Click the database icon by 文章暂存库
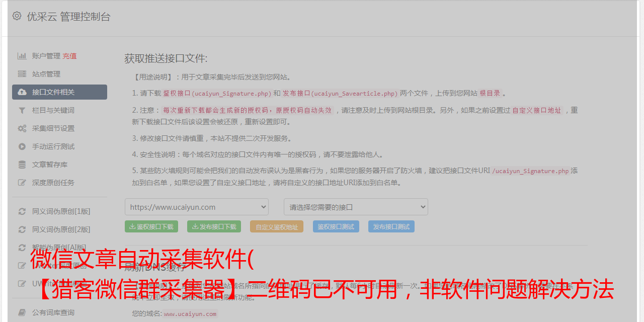 point(22,165)
